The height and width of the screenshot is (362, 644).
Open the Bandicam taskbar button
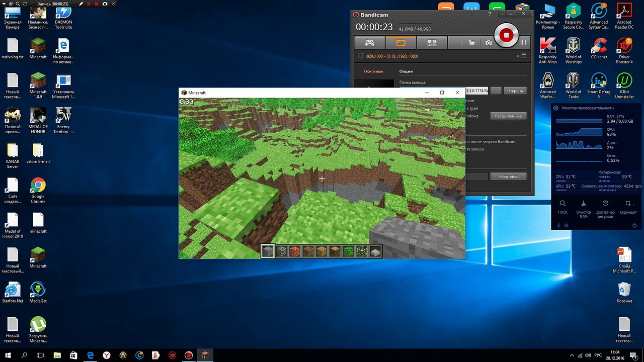point(189,355)
